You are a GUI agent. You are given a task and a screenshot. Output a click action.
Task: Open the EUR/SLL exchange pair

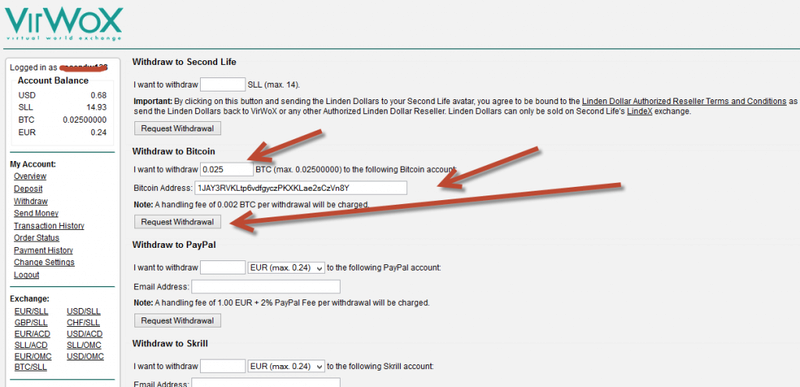tap(31, 312)
